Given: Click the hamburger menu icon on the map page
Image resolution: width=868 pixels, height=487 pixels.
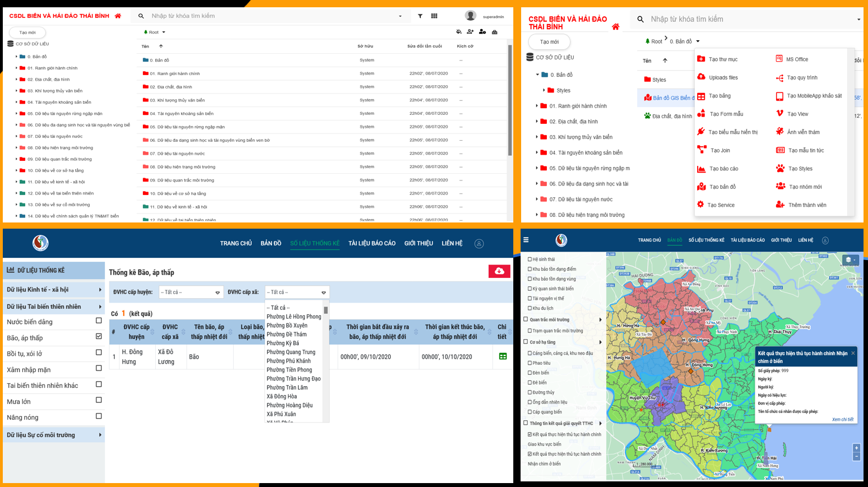Looking at the screenshot, I should tap(526, 240).
